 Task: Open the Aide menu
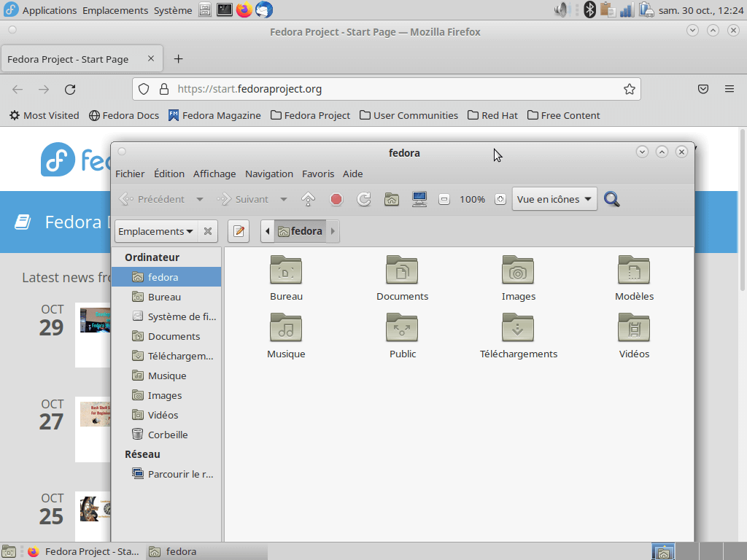pos(352,174)
